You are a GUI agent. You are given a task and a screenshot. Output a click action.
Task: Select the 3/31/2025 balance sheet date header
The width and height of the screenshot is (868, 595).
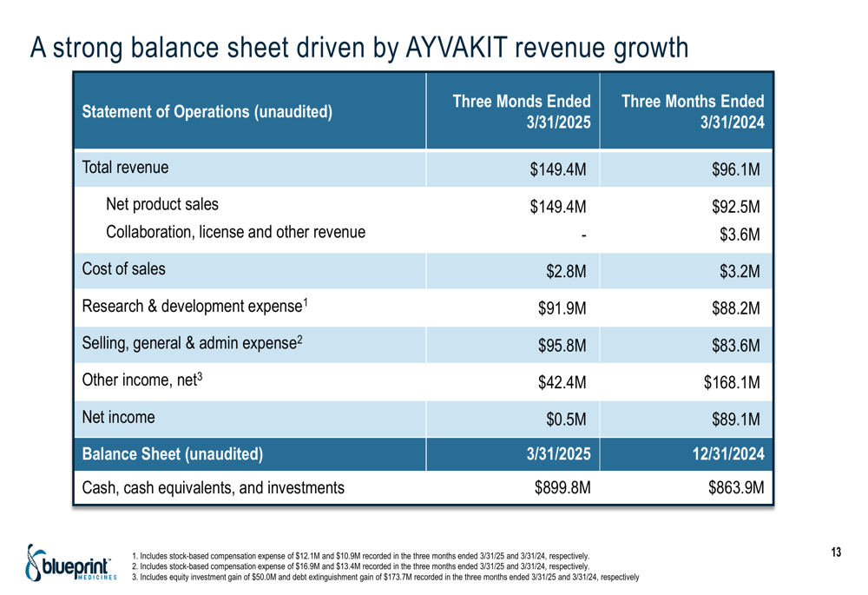pyautogui.click(x=558, y=454)
